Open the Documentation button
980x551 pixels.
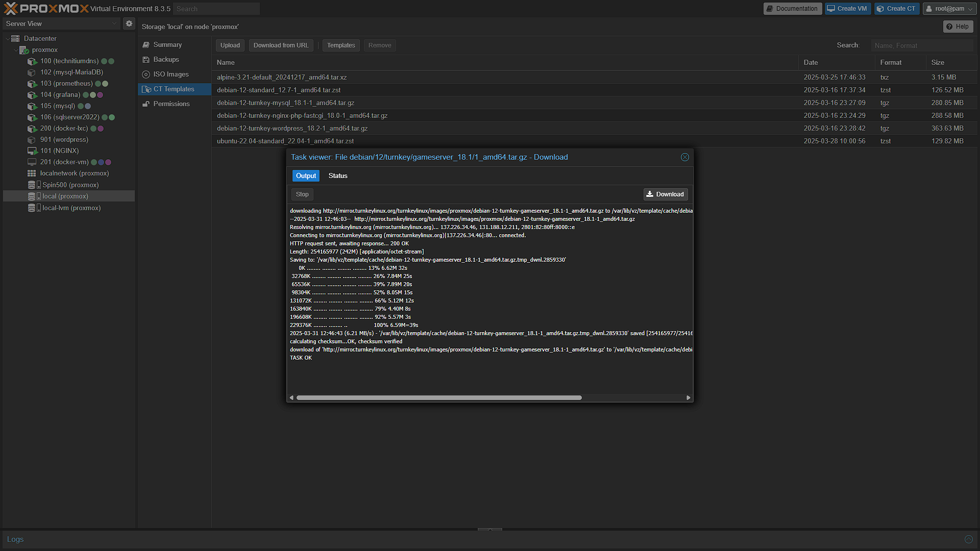click(792, 9)
